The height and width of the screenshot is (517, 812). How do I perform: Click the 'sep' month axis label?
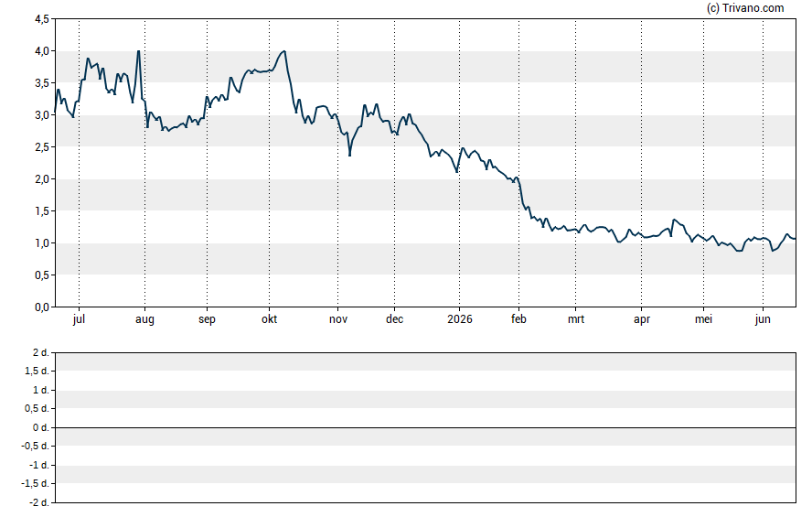pos(207,319)
